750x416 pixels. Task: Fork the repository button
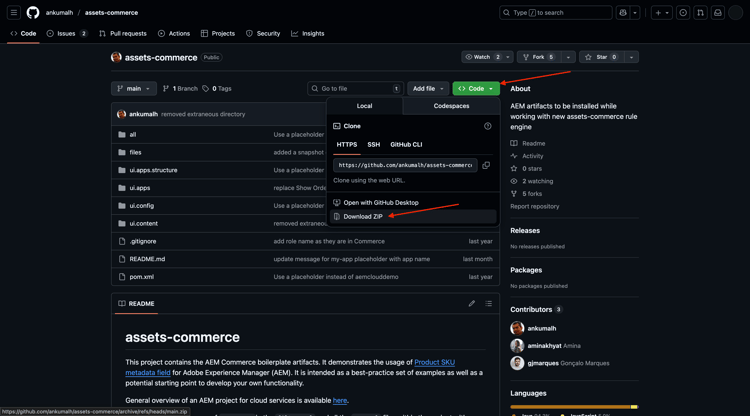tap(539, 57)
